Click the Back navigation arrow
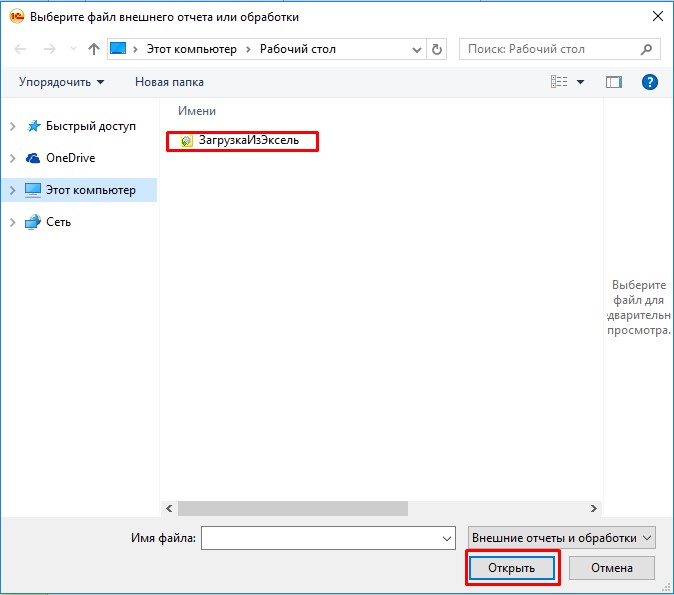The image size is (674, 595). click(20, 49)
